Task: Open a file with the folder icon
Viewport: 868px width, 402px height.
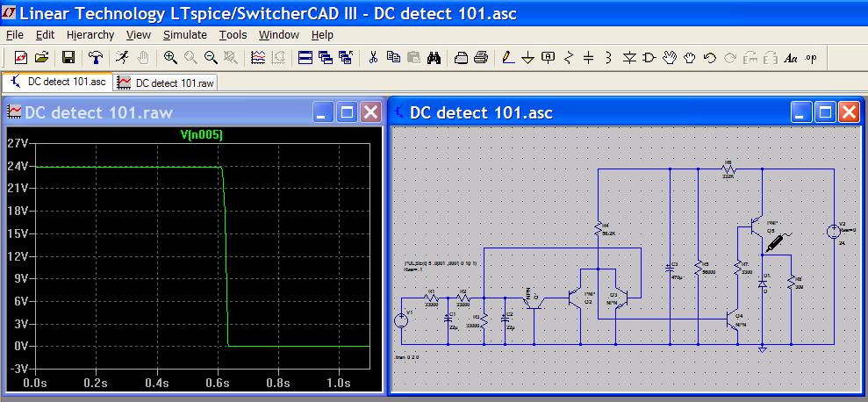Action: pyautogui.click(x=42, y=57)
